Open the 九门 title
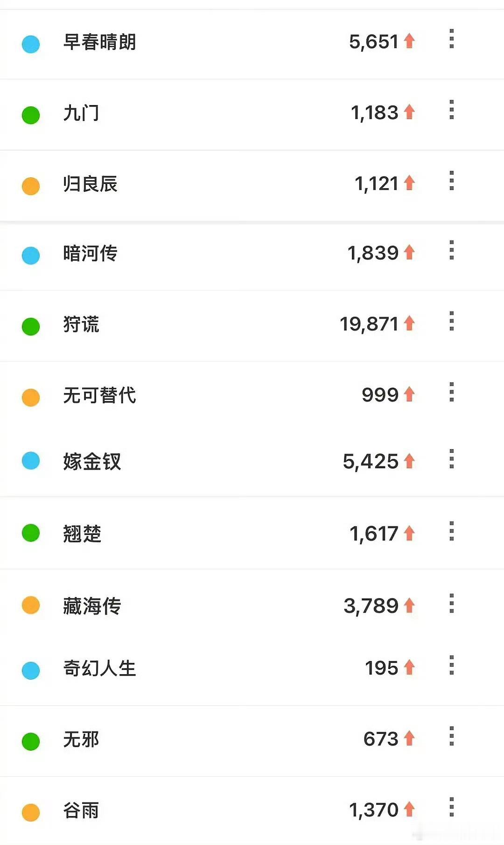Image resolution: width=504 pixels, height=845 pixels. tap(81, 113)
